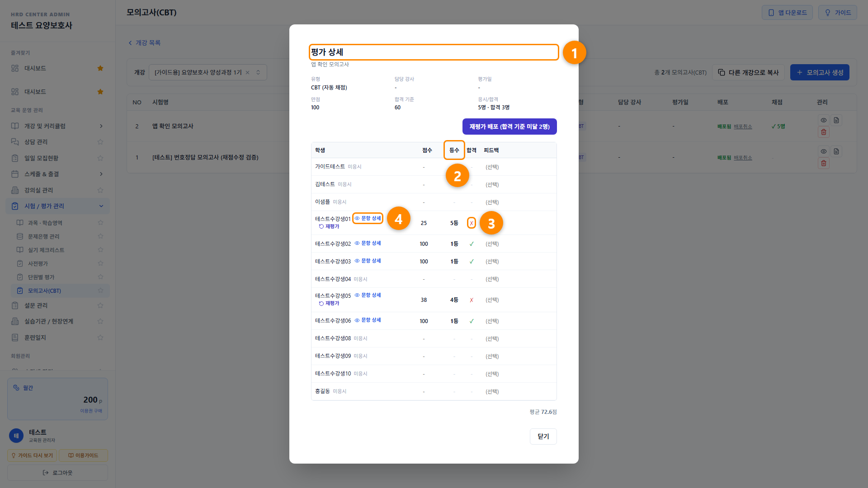Click 다른 개강으로 복사 button

[748, 72]
